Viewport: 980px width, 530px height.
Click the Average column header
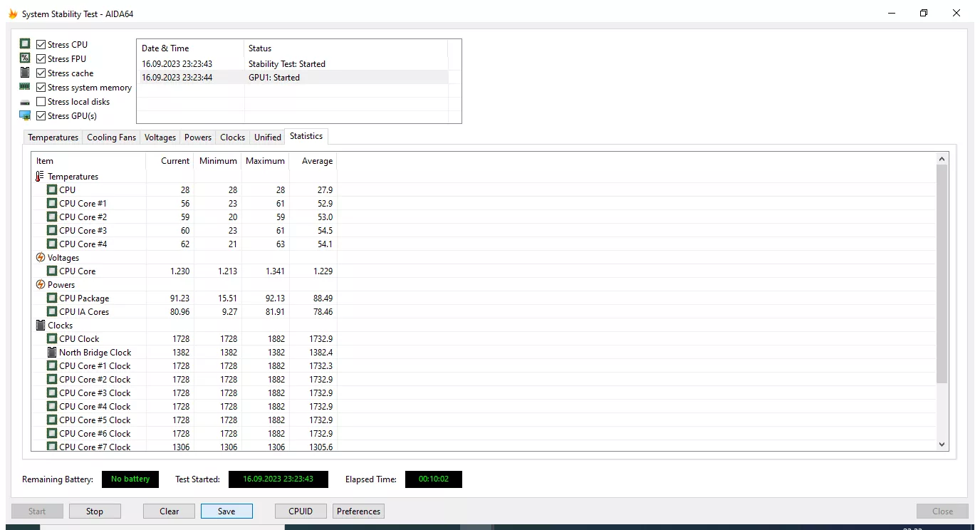(313, 161)
